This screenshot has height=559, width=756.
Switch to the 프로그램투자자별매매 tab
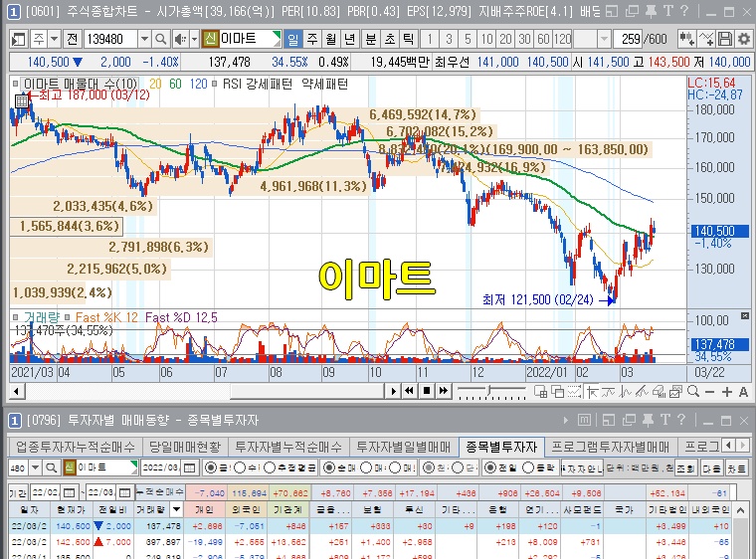click(x=610, y=447)
